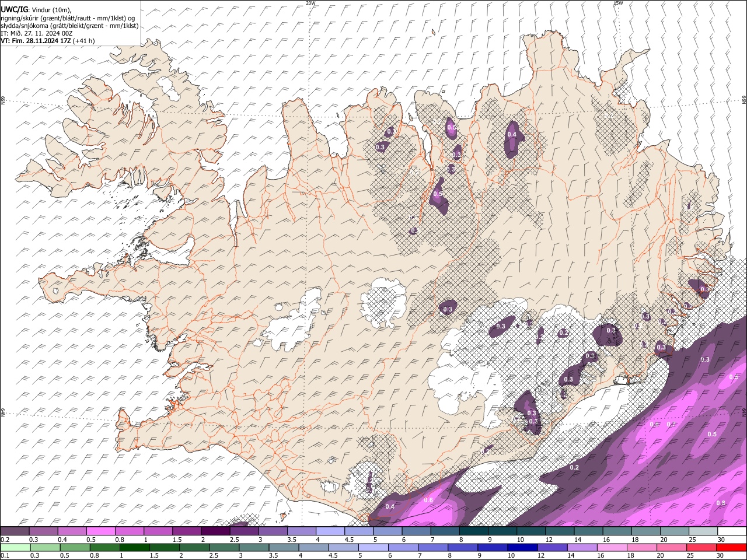Viewport: 747px width, 560px height.
Task: Select the darkest teal swatch in the upper legend row
Action: [473, 531]
